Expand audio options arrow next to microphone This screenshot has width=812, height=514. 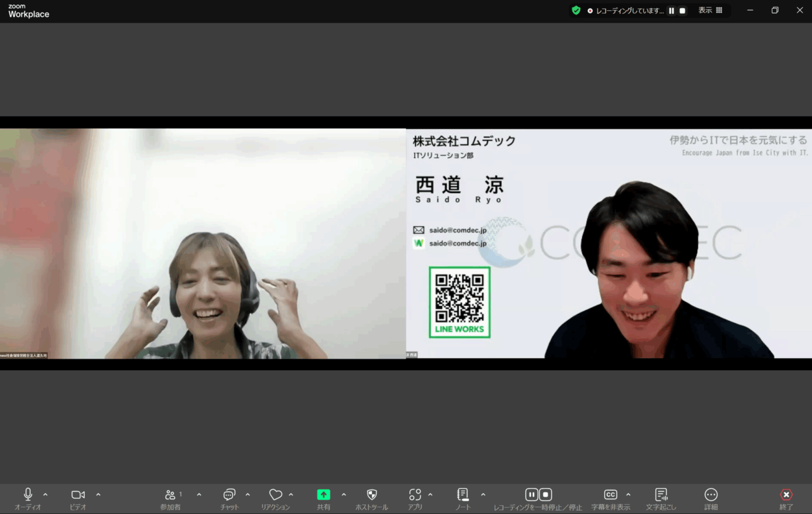point(45,495)
